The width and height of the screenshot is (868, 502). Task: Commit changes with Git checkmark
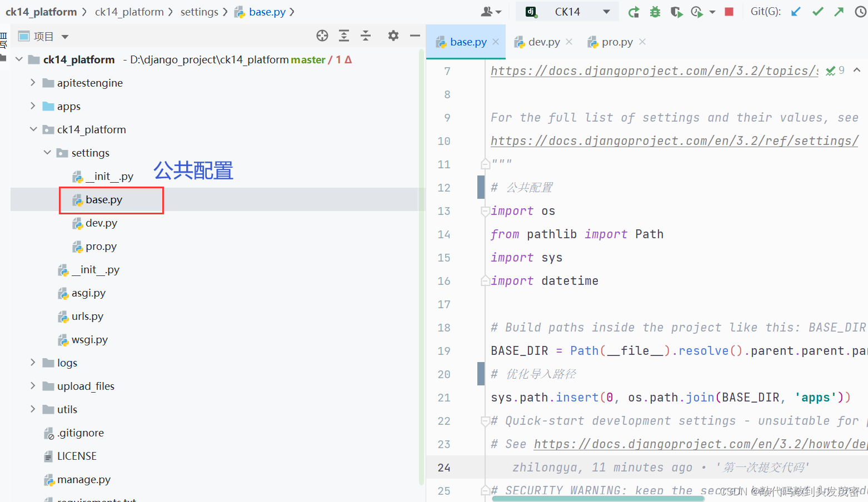coord(817,12)
